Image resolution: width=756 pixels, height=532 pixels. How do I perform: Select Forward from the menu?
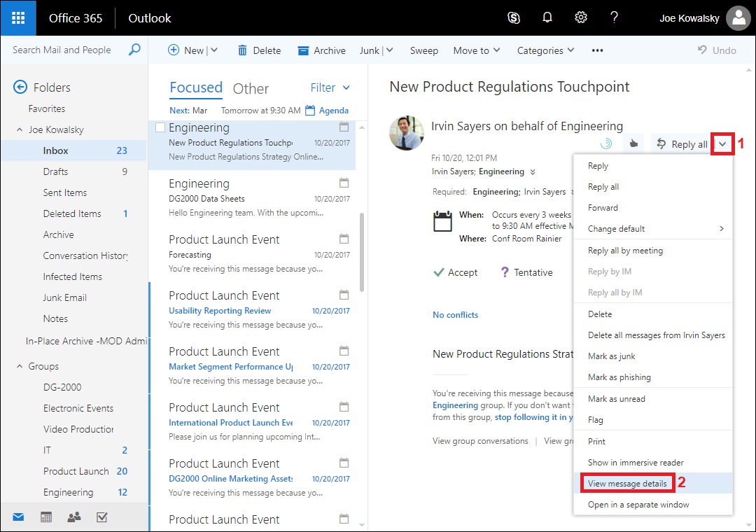pyautogui.click(x=653, y=208)
